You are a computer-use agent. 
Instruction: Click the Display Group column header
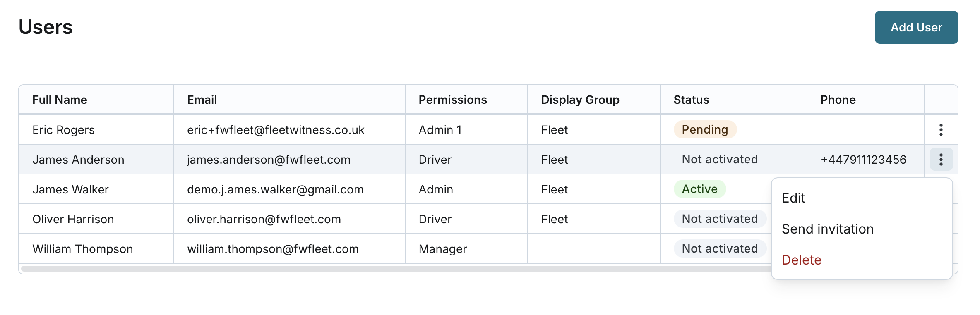click(x=580, y=100)
